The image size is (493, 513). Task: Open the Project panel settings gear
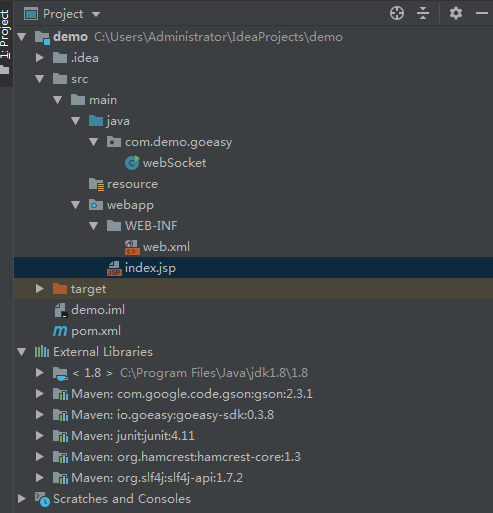(x=456, y=14)
